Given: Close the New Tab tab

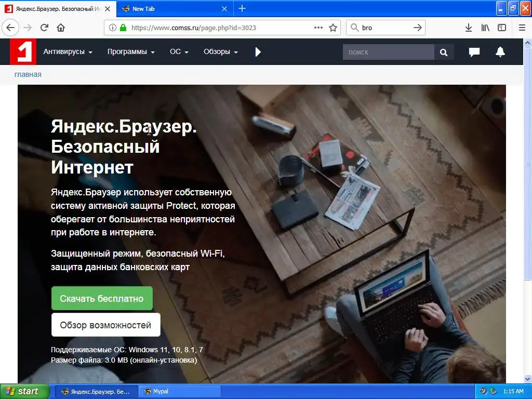Looking at the screenshot, I should 224,9.
